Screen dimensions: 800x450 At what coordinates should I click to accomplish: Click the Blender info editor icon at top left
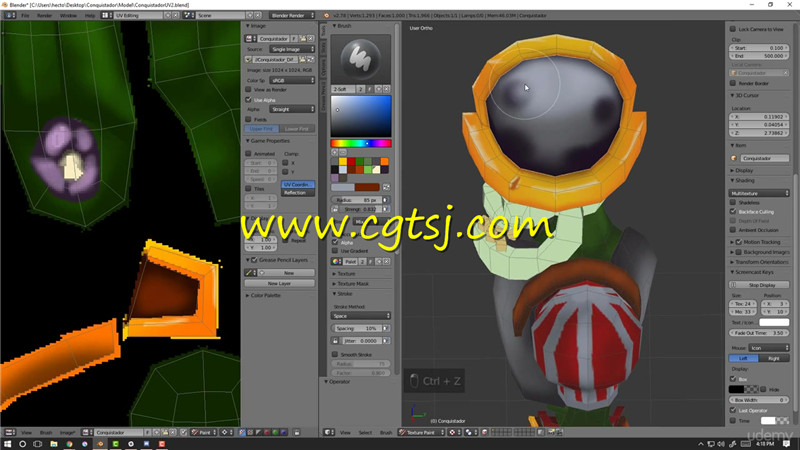(10, 15)
